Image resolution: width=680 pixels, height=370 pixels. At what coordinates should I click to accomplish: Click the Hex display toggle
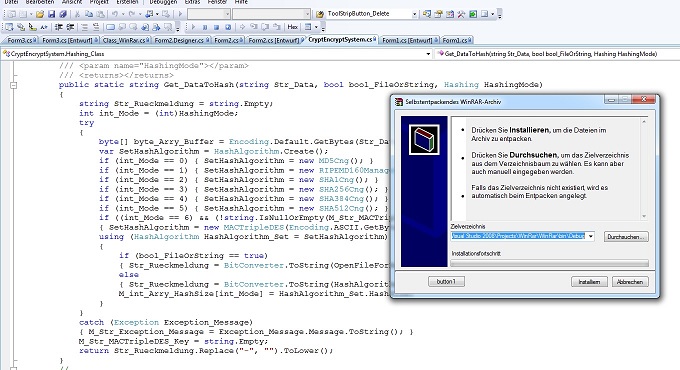(293, 27)
